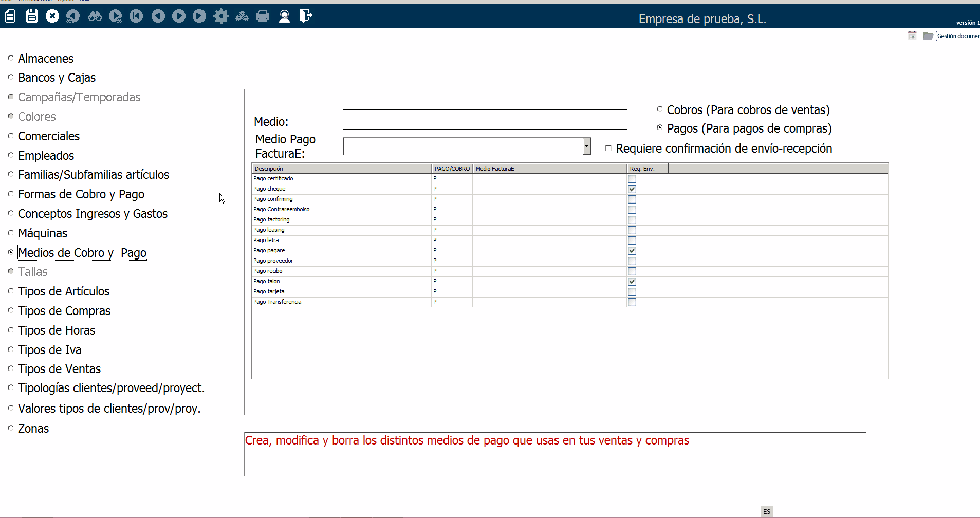Check Req. Env. box for Pago Transferencia

point(632,302)
